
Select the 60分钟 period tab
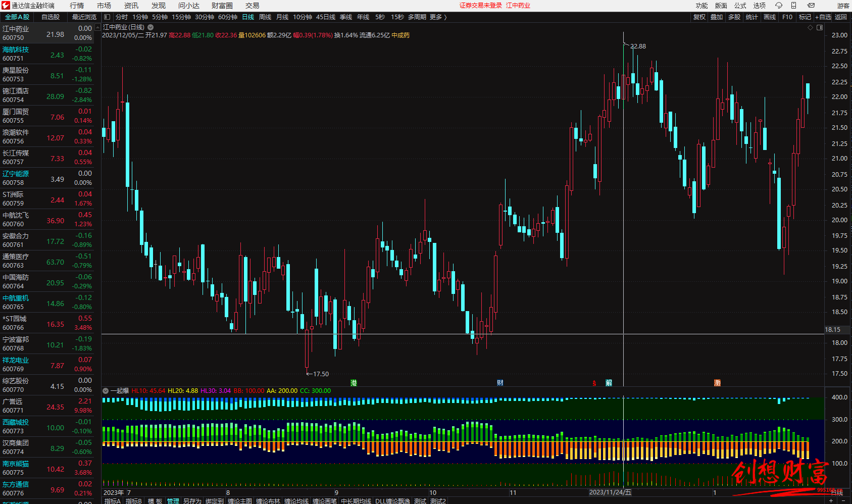click(228, 17)
